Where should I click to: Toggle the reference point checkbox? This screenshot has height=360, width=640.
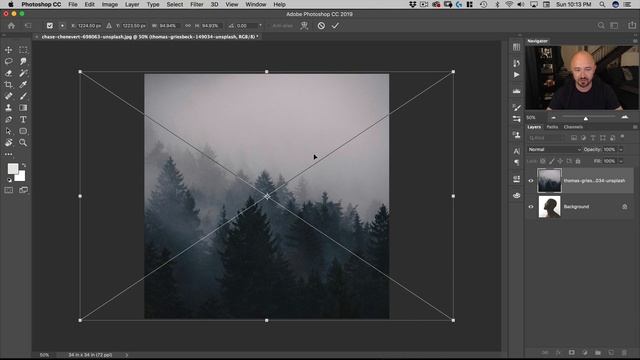pos(49,26)
